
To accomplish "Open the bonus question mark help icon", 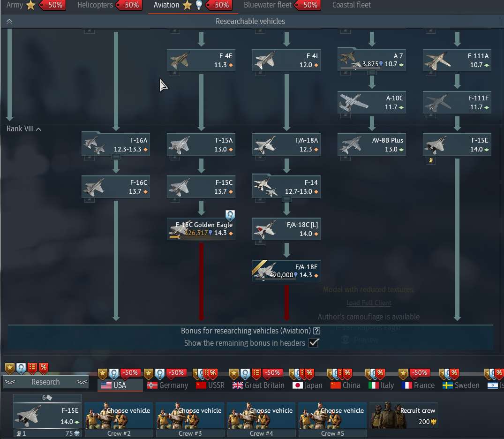I will [316, 331].
